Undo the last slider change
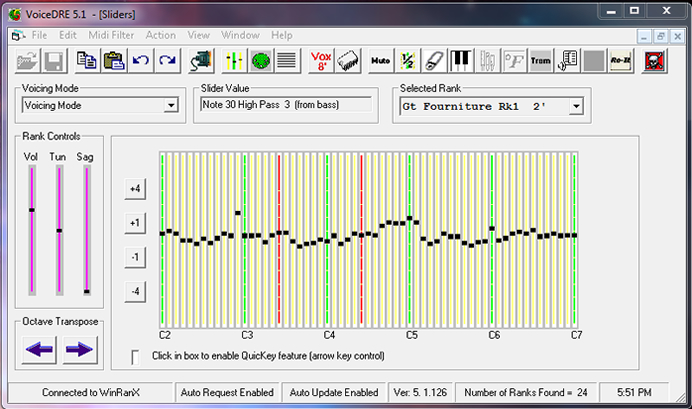This screenshot has width=692, height=409. pyautogui.click(x=141, y=61)
